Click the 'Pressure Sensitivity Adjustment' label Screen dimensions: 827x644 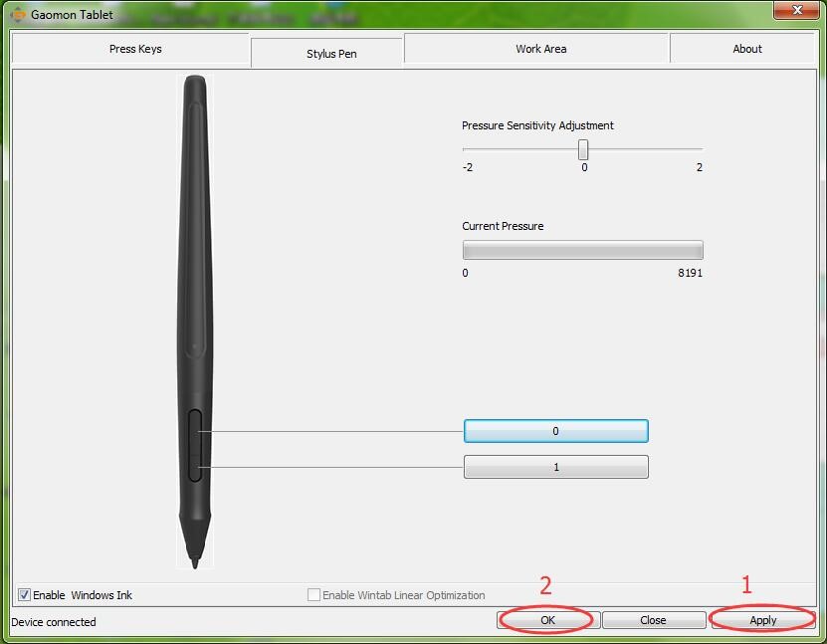pos(537,125)
